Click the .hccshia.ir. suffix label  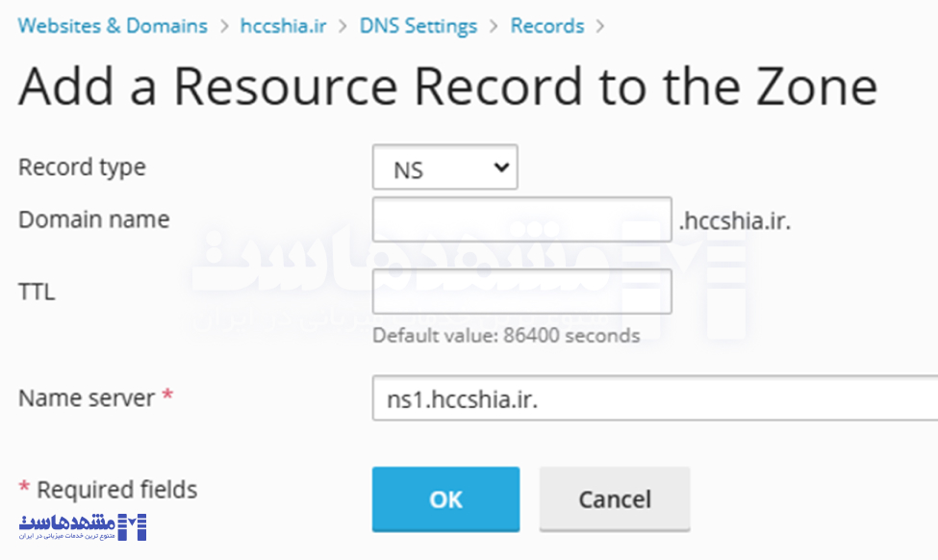[x=733, y=219]
